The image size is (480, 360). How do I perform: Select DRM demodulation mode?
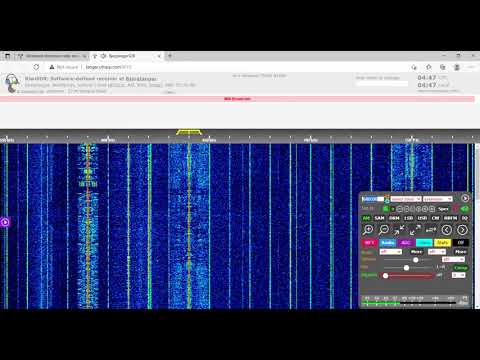(x=394, y=218)
